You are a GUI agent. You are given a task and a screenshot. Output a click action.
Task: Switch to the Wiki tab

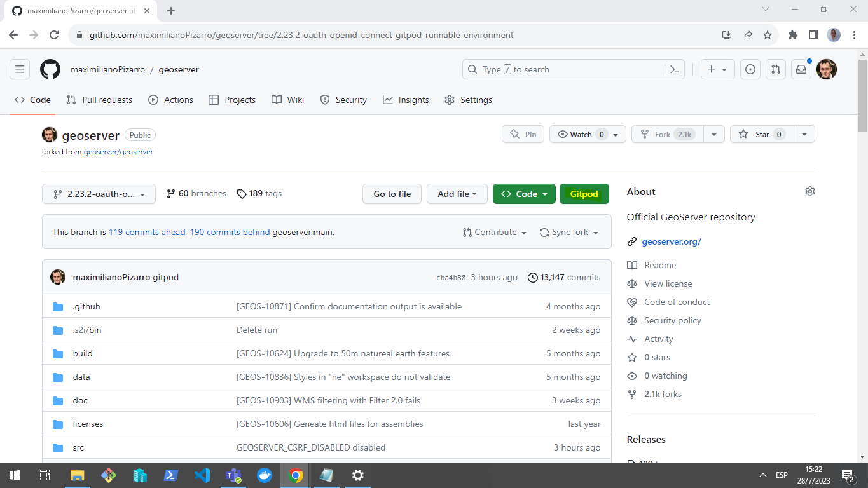(287, 100)
